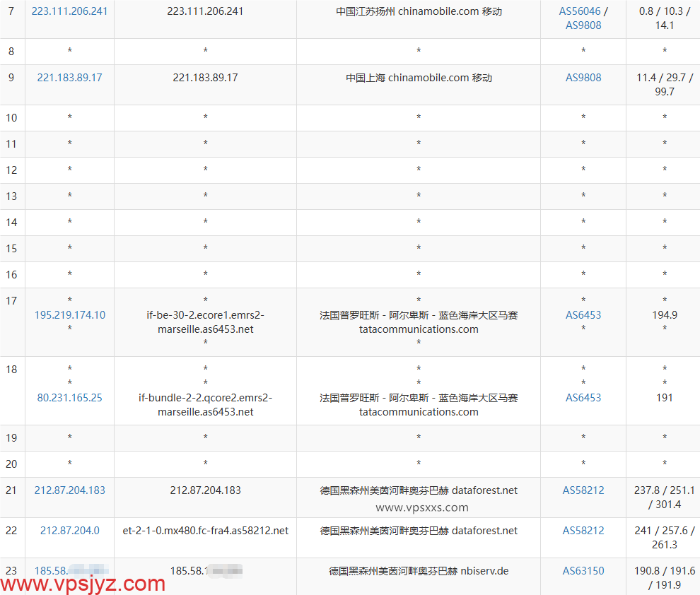Select hop 17 Marseille tatacommunications.com text
This screenshot has height=595, width=700.
[x=419, y=322]
